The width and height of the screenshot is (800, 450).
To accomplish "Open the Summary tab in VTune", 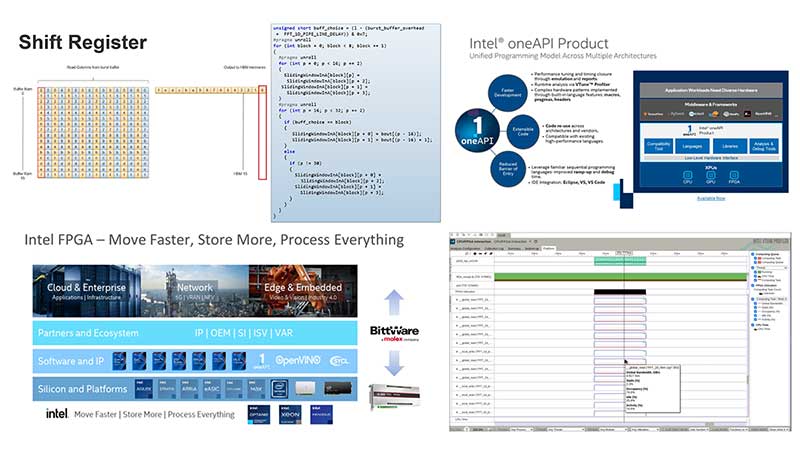I will point(514,248).
